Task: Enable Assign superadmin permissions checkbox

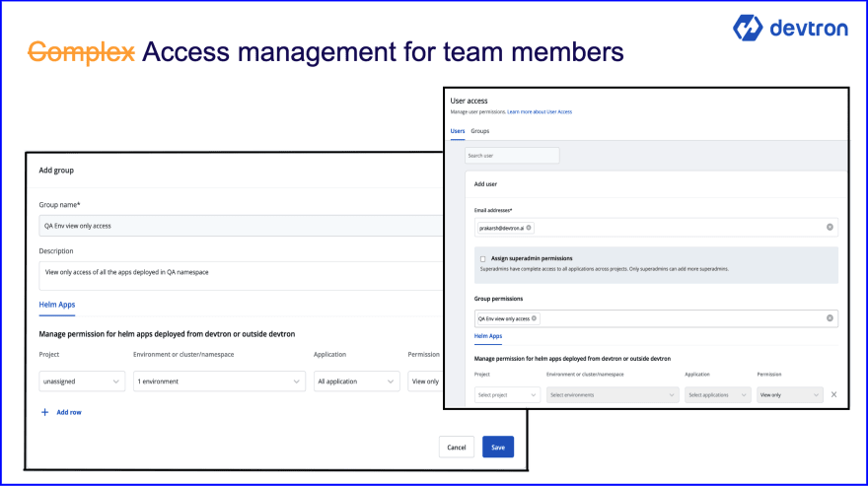Action: coord(482,258)
